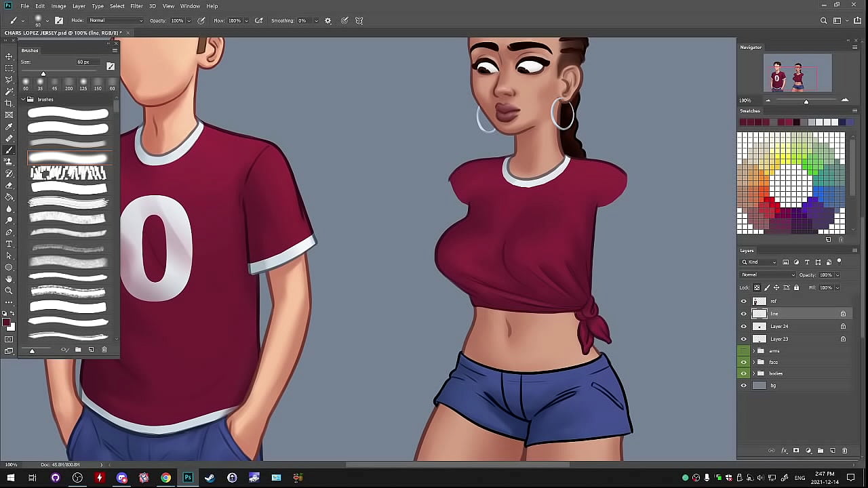Hide the bg layer
This screenshot has height=488, width=868.
pyautogui.click(x=744, y=386)
